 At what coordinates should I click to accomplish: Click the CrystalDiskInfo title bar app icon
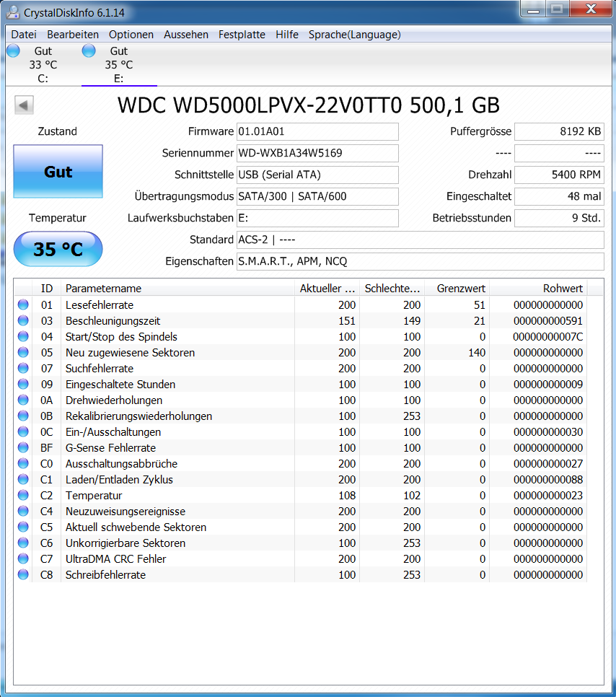[x=13, y=12]
